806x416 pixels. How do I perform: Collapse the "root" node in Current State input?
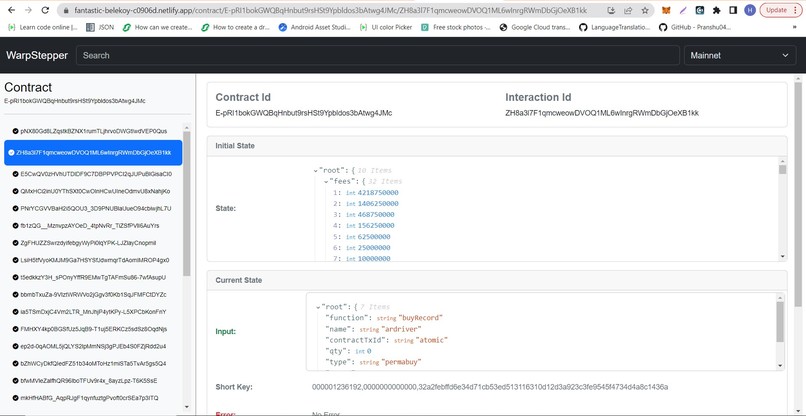point(318,307)
